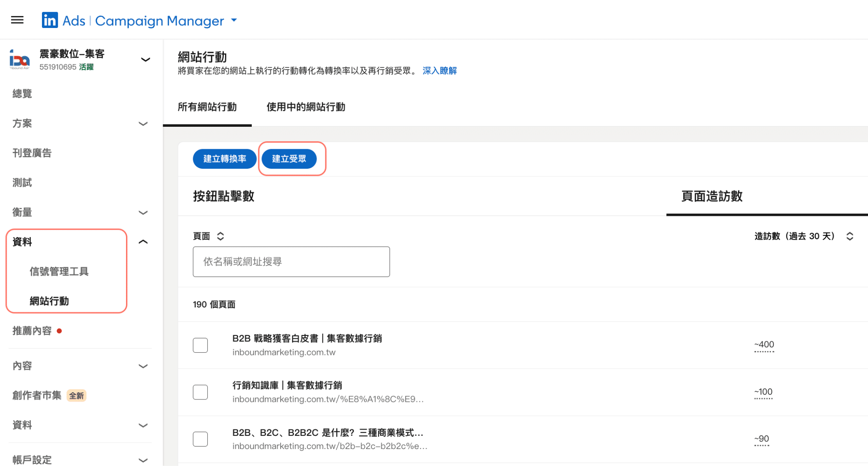Open 信號管理工具 under 資料

pos(59,271)
